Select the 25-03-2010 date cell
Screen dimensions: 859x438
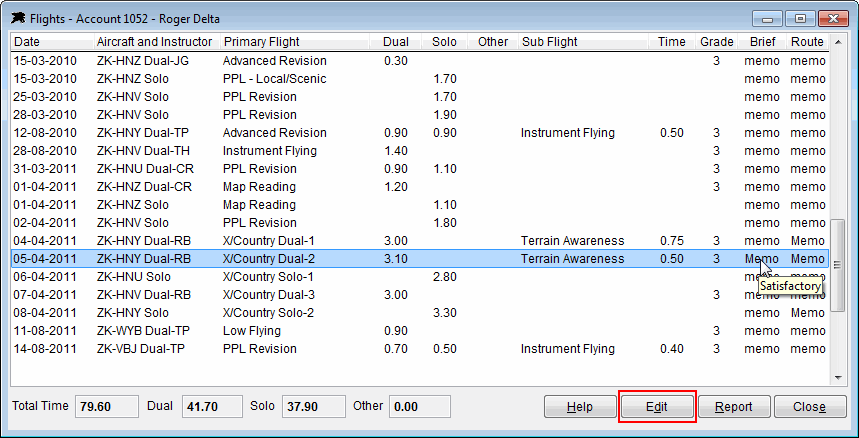(x=45, y=97)
